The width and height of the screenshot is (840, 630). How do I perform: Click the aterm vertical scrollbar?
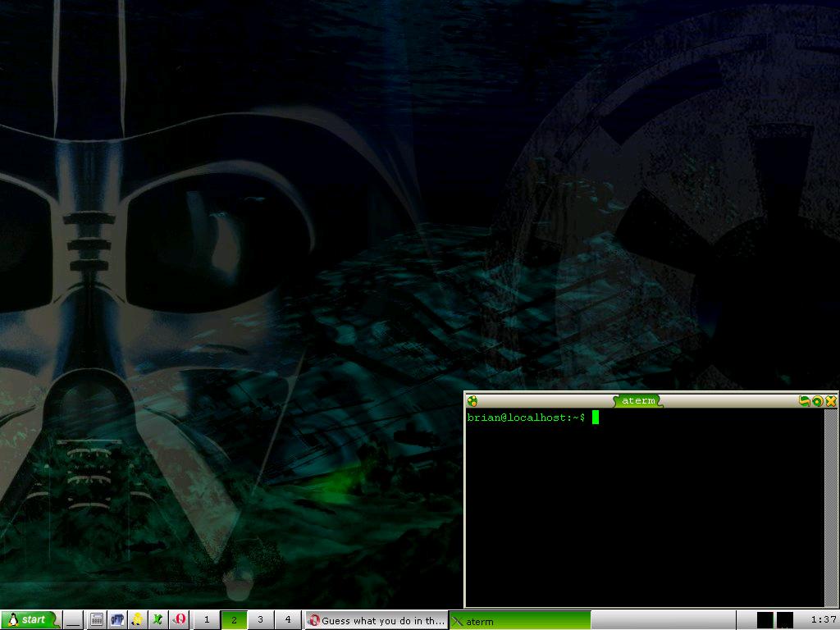click(x=831, y=507)
